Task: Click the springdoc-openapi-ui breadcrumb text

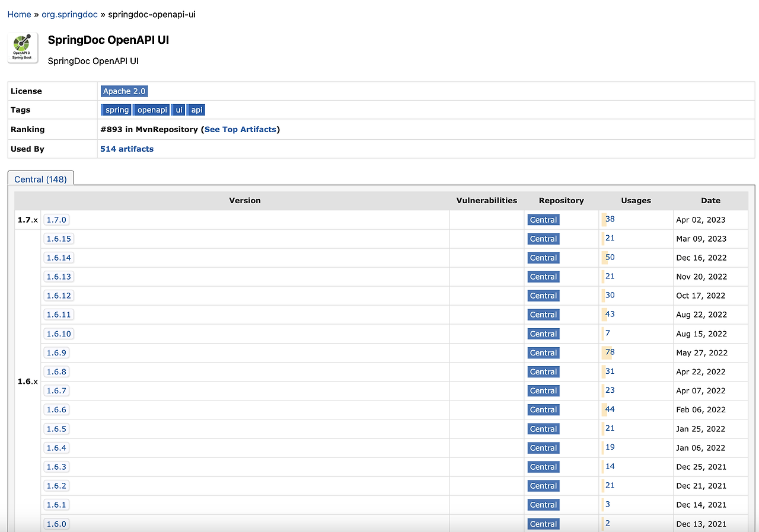Action: pos(152,14)
